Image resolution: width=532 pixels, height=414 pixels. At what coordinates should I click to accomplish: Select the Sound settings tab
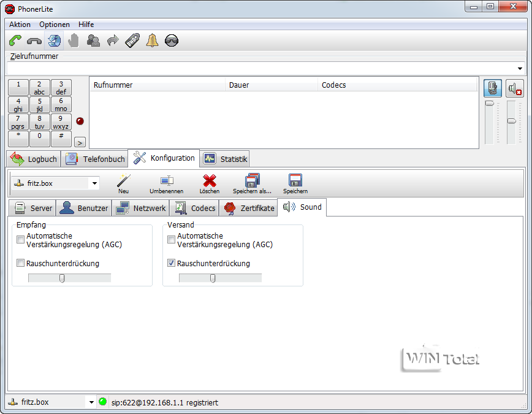point(302,207)
